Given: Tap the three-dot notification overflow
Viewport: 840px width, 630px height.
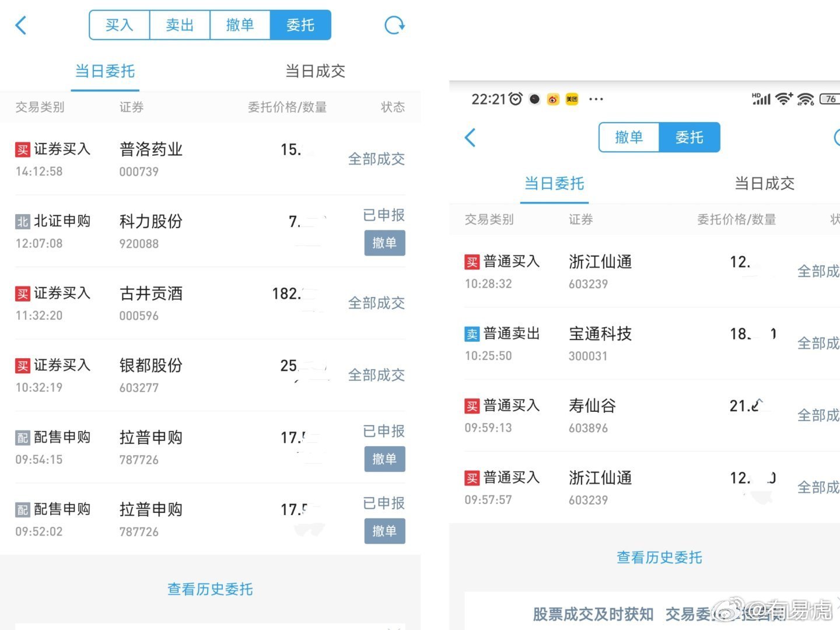Looking at the screenshot, I should [x=596, y=99].
